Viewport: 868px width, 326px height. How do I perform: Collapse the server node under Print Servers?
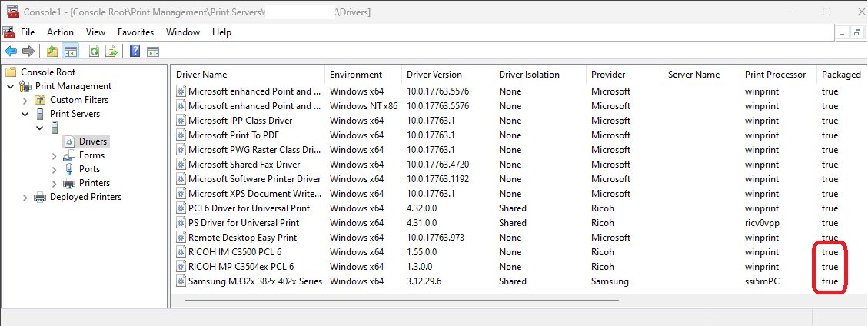coord(39,128)
